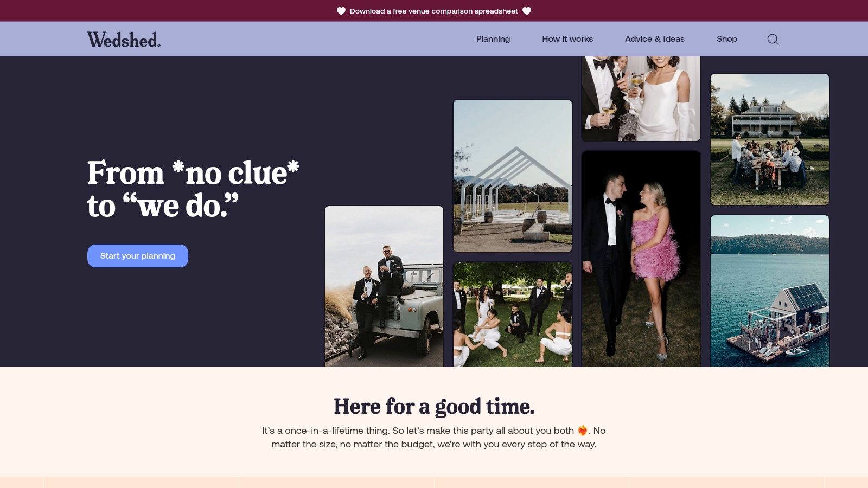The image size is (868, 488).
Task: Go to the Shop page
Action: click(x=726, y=39)
